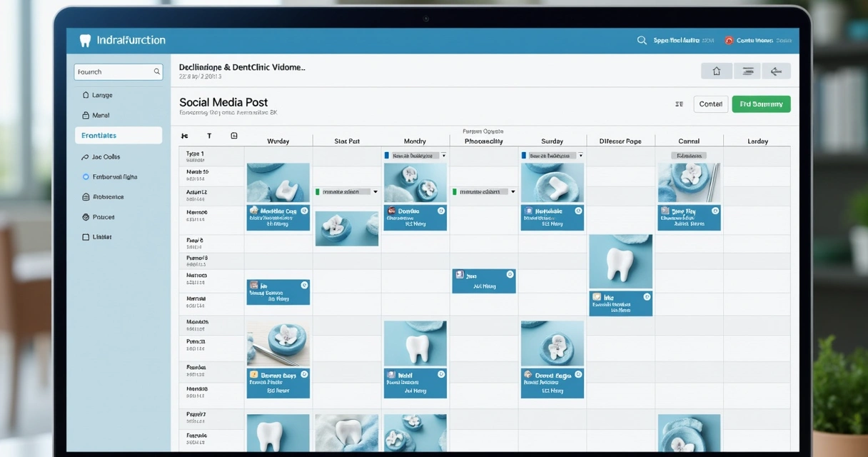
Task: Click the green summary button
Action: coord(761,104)
